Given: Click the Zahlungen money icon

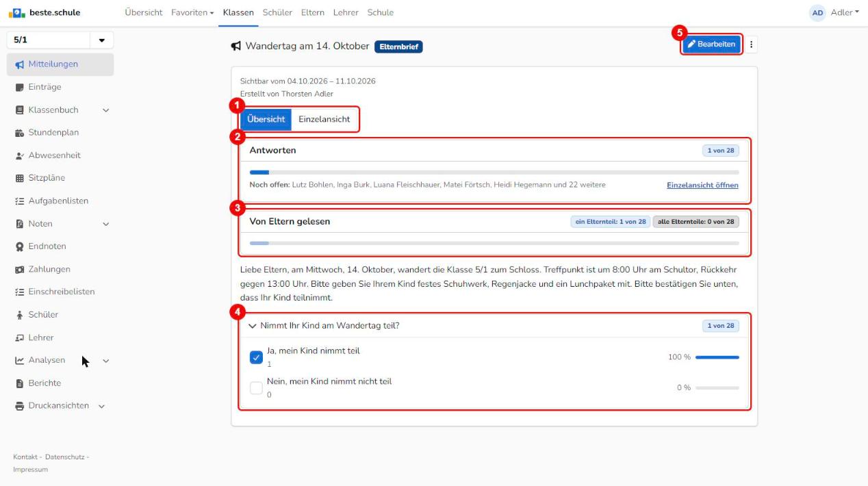Looking at the screenshot, I should pyautogui.click(x=19, y=270).
